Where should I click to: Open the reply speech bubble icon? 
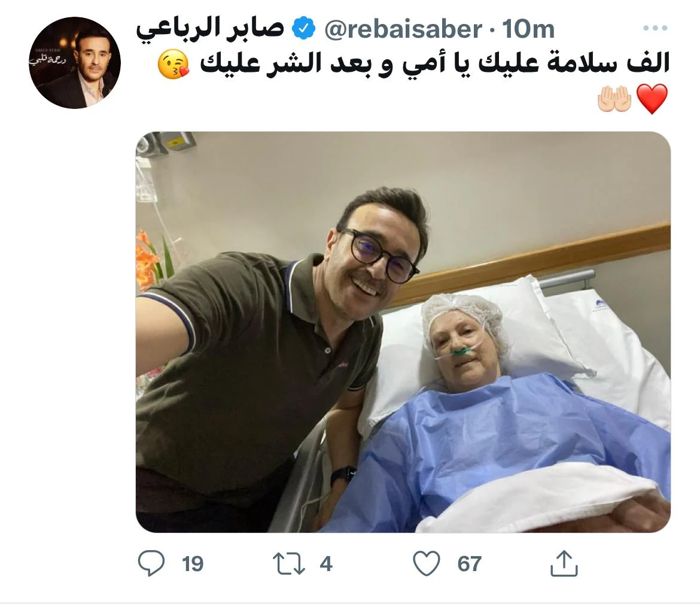151,563
